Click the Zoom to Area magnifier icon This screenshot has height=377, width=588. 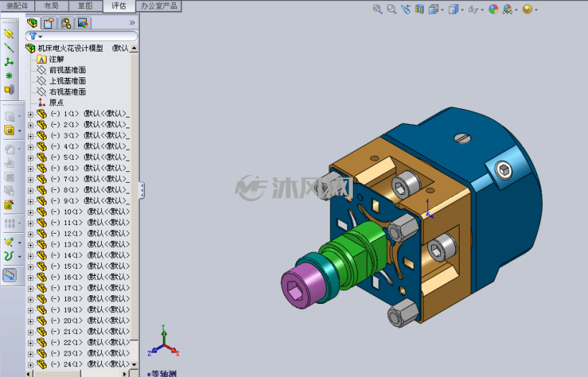point(392,9)
